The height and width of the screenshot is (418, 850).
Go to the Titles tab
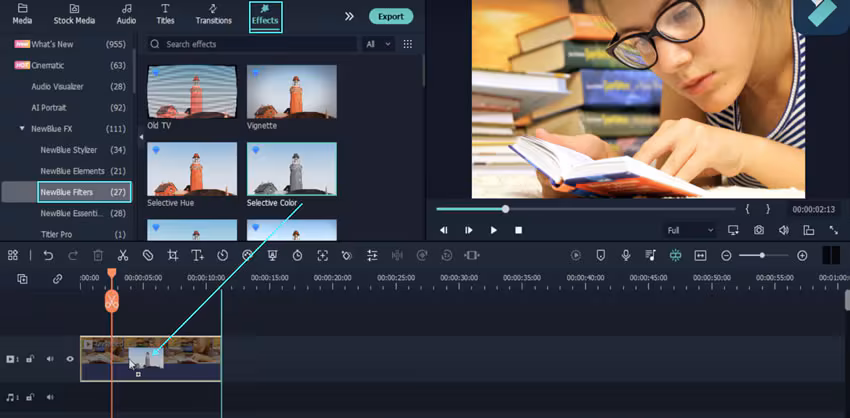pyautogui.click(x=165, y=15)
